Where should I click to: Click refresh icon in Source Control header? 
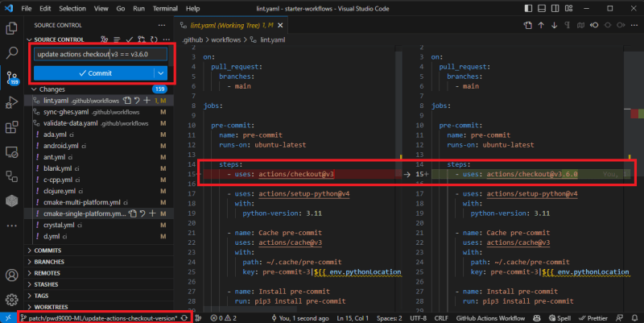pos(154,39)
